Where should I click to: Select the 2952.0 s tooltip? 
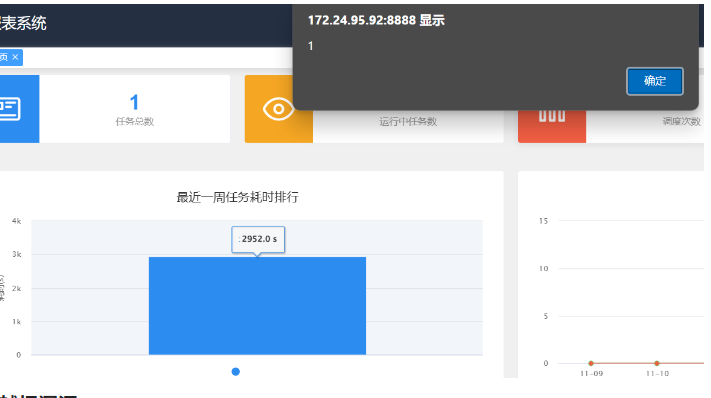(258, 239)
